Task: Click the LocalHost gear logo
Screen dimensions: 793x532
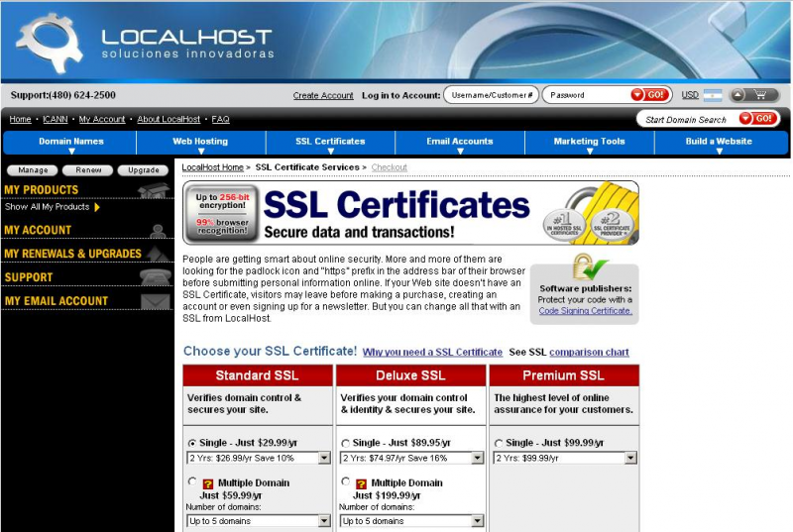Action: point(50,42)
